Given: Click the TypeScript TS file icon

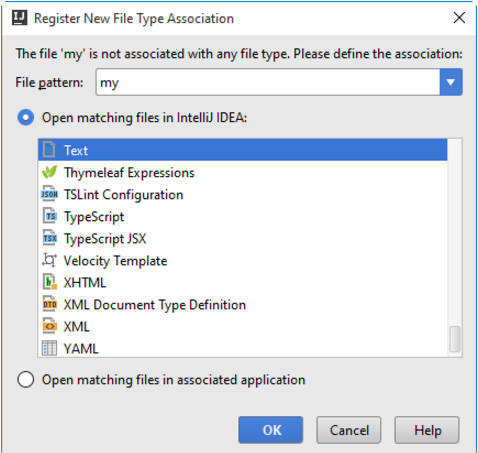Looking at the screenshot, I should (50, 216).
